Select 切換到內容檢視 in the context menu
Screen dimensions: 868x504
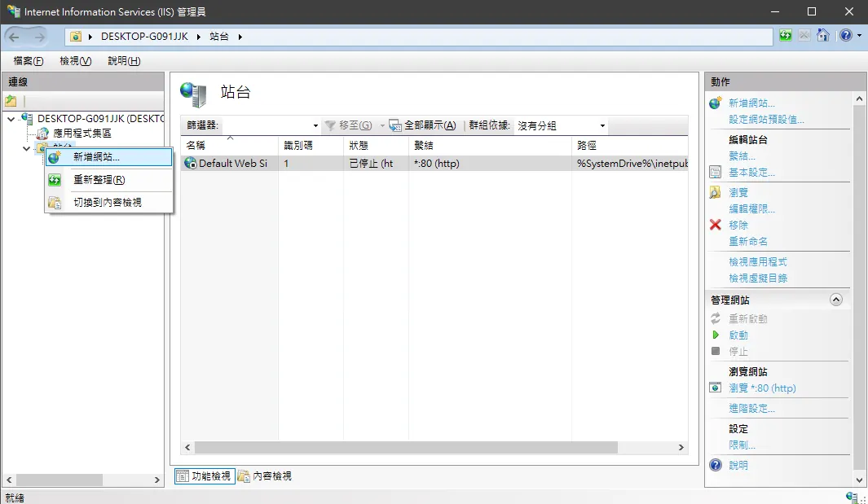pos(108,203)
